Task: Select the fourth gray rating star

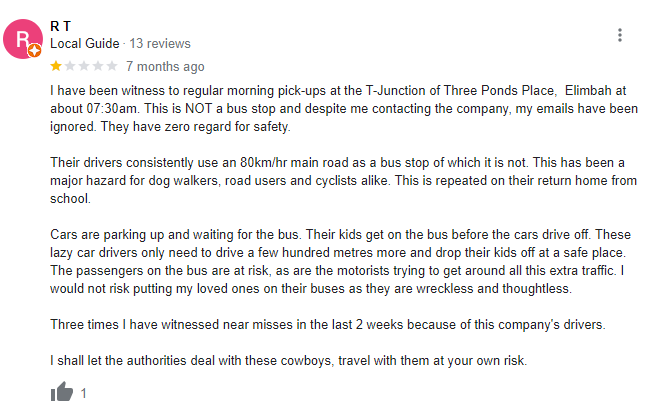Action: (98, 66)
